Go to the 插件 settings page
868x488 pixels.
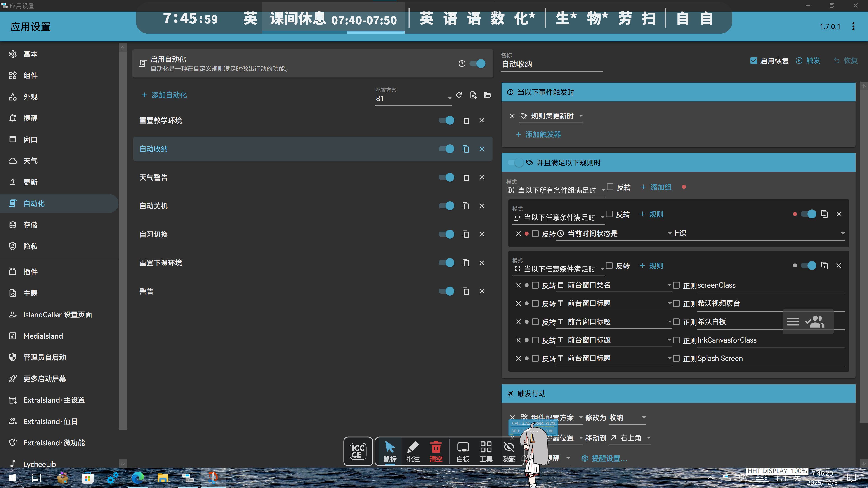[x=30, y=272]
